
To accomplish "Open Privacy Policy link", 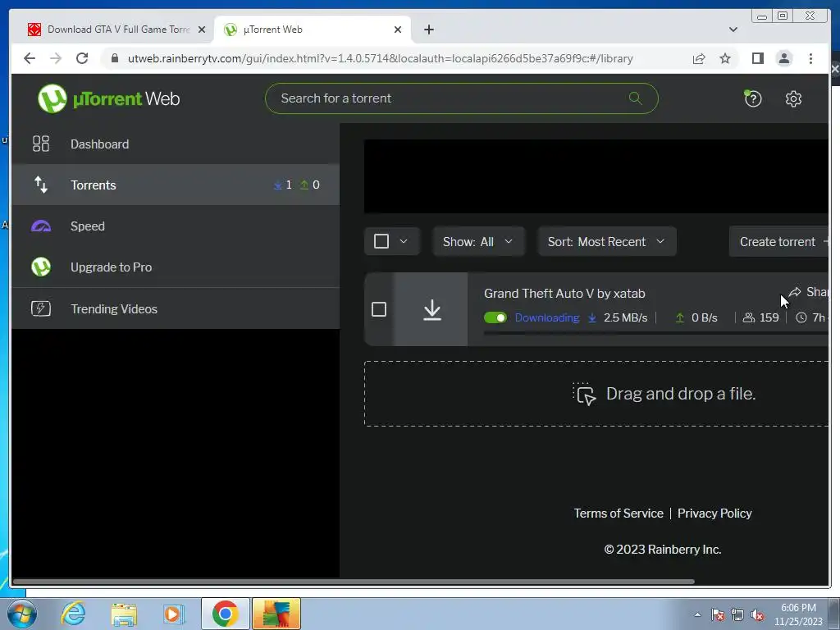I will 714,514.
